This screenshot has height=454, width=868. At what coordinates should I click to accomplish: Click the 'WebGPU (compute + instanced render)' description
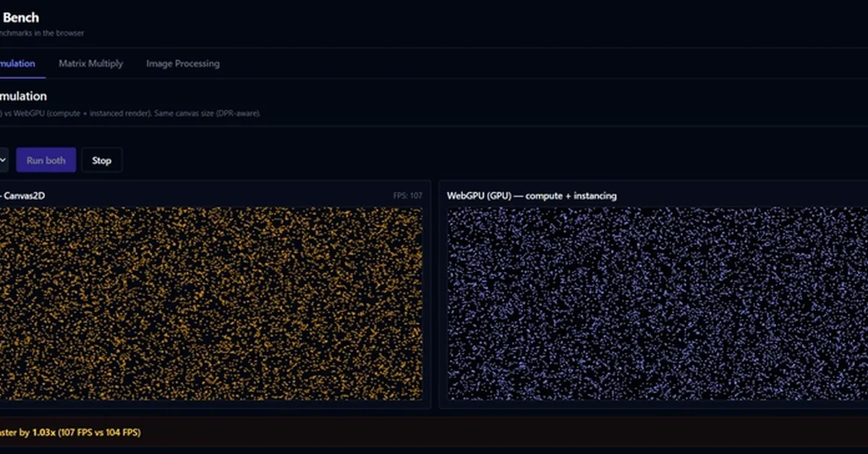coord(80,113)
